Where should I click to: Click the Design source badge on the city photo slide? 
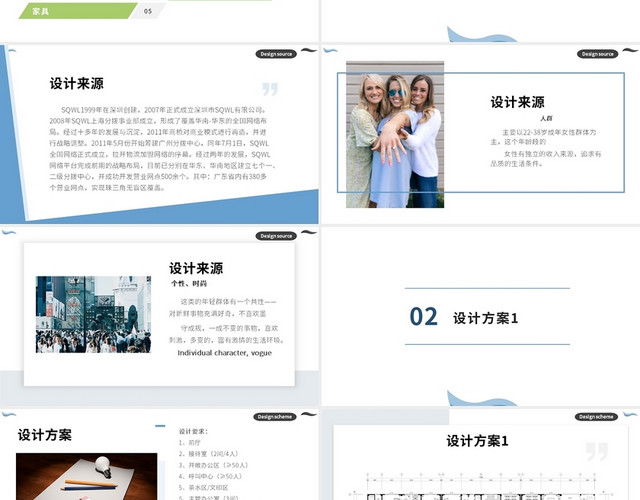click(276, 236)
